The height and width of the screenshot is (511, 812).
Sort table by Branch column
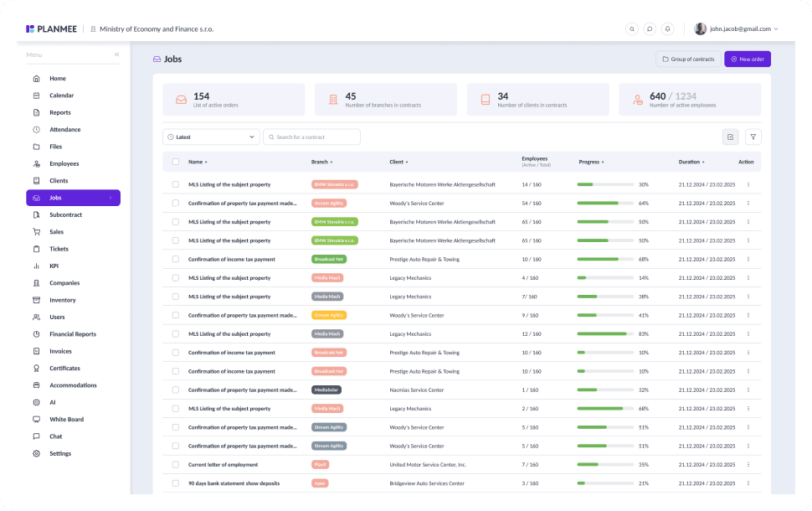point(321,162)
